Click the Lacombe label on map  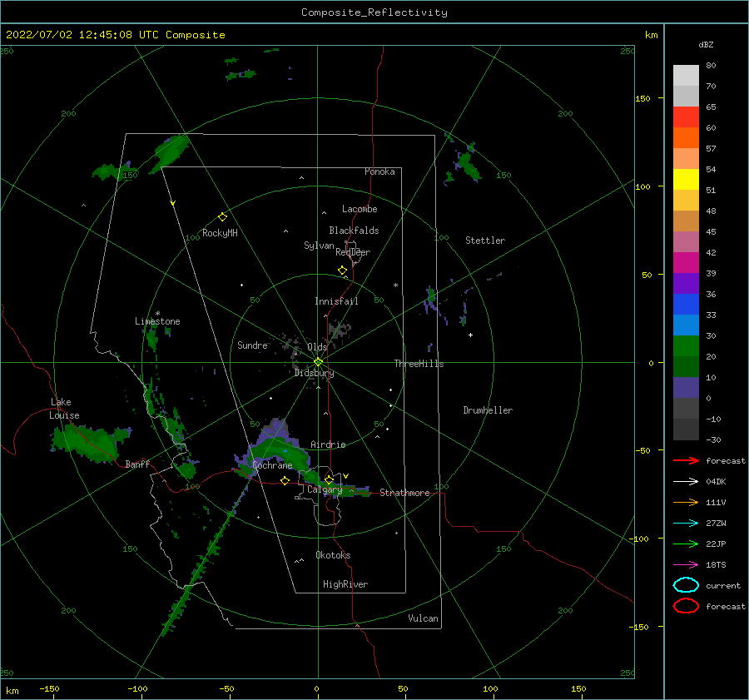(x=360, y=209)
